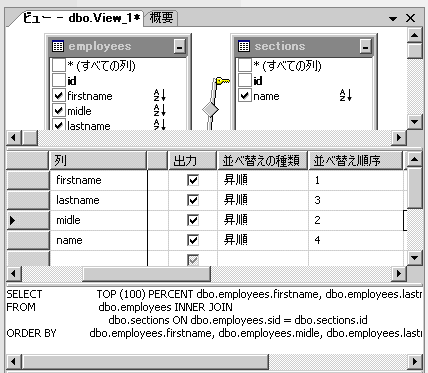This screenshot has width=428, height=373.
Task: Uncheck firstname in employees table
Action: (59, 96)
